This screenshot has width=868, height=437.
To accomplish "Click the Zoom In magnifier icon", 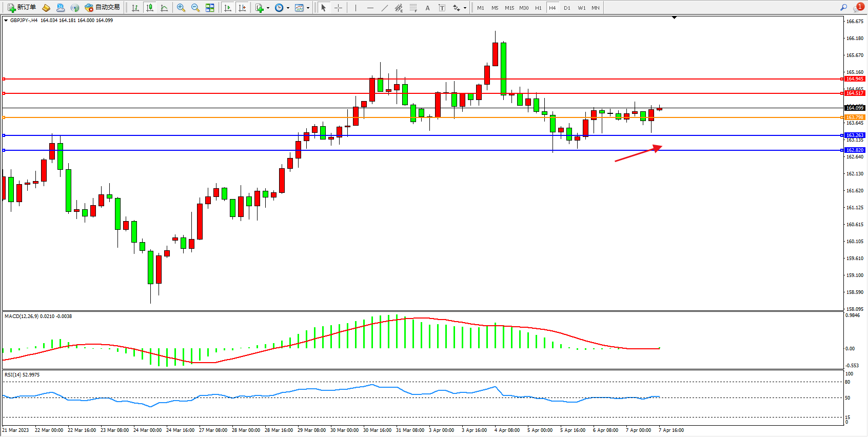I will click(181, 8).
